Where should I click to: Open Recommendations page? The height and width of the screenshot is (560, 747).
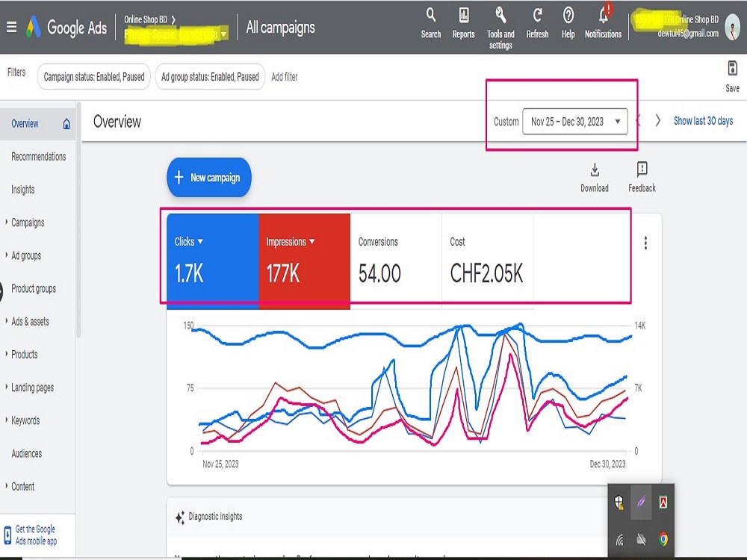pos(39,157)
